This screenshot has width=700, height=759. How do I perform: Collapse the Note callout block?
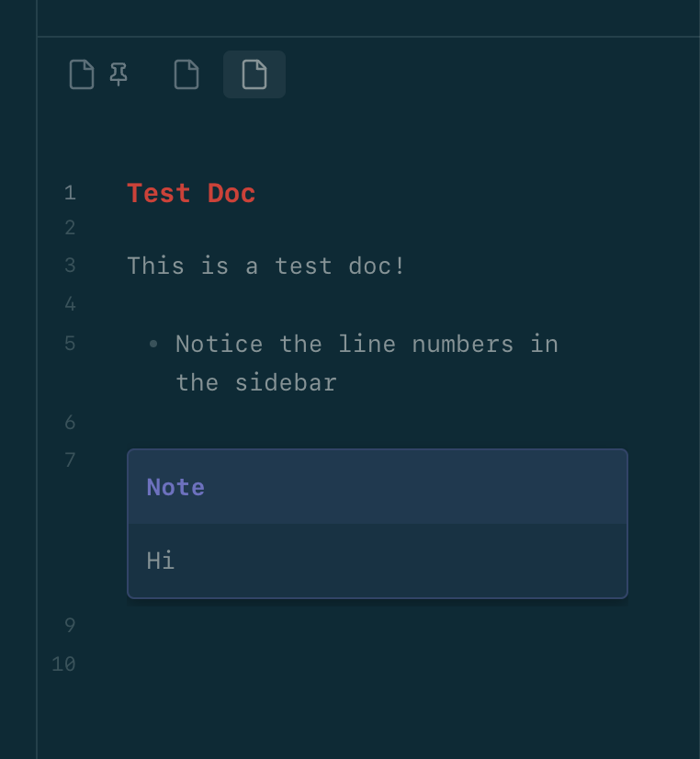pos(175,487)
